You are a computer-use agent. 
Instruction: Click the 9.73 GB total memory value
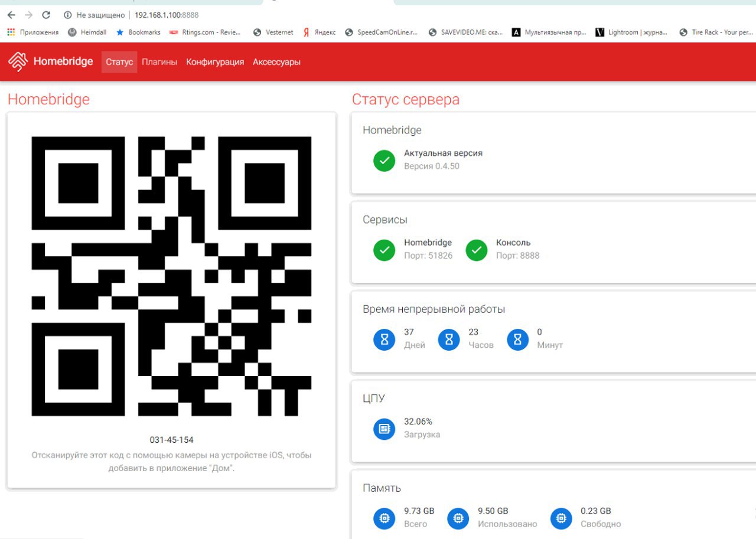click(x=419, y=511)
